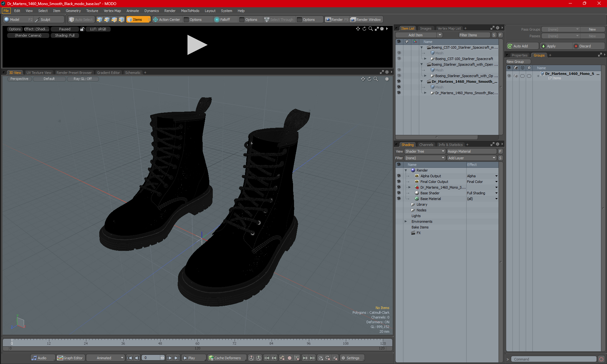Collapse the Render tree node
Screen dimensions: 607x364
tap(406, 170)
